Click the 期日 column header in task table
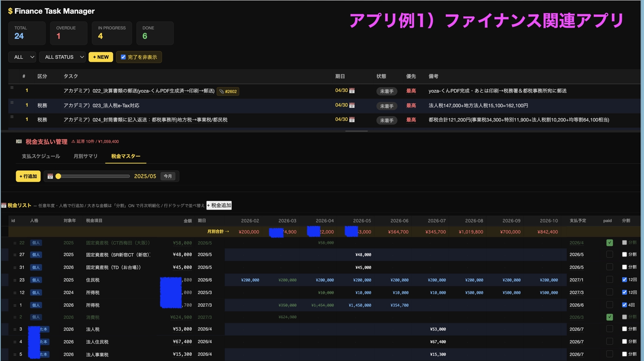The width and height of the screenshot is (644, 361). point(340,76)
